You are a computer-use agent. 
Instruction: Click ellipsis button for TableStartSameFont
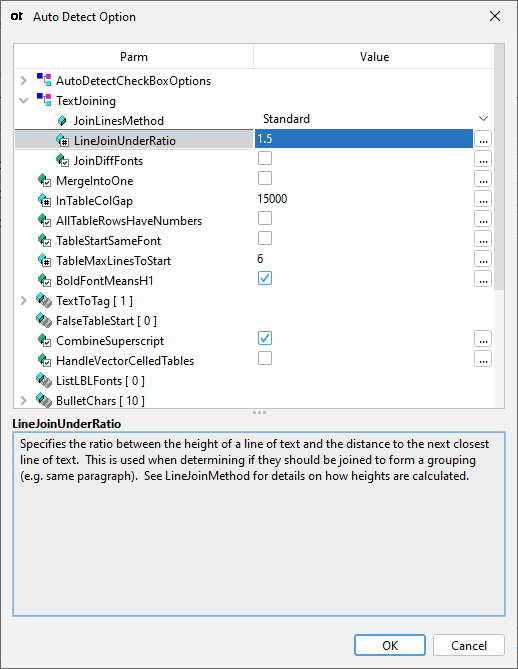click(483, 239)
